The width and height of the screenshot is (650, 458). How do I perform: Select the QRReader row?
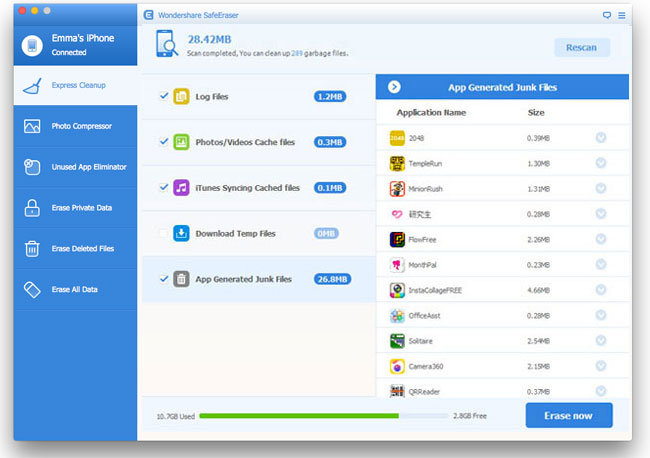click(502, 391)
